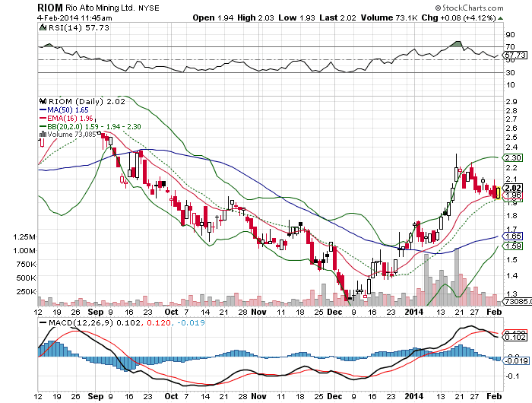Click the 0.102 MACD value tag on right
This screenshot has height=403, width=532.
pos(515,337)
